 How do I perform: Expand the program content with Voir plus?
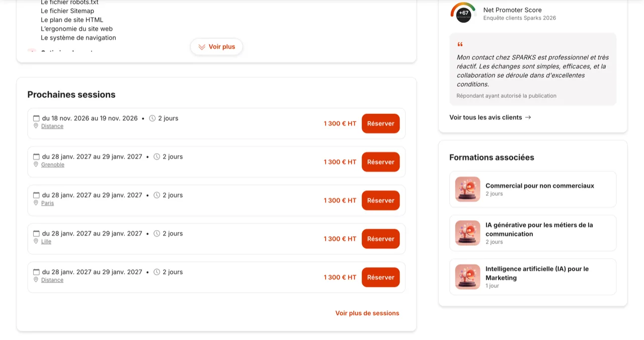click(216, 47)
